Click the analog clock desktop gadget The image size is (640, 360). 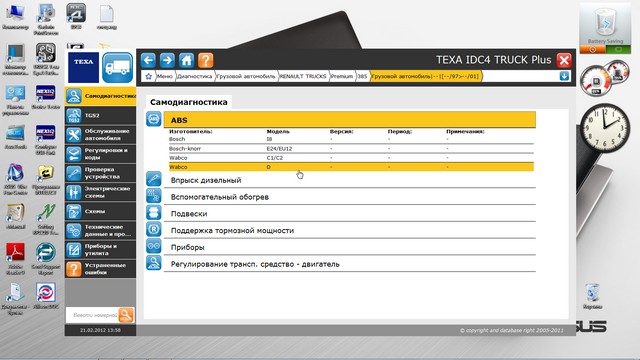click(x=605, y=128)
